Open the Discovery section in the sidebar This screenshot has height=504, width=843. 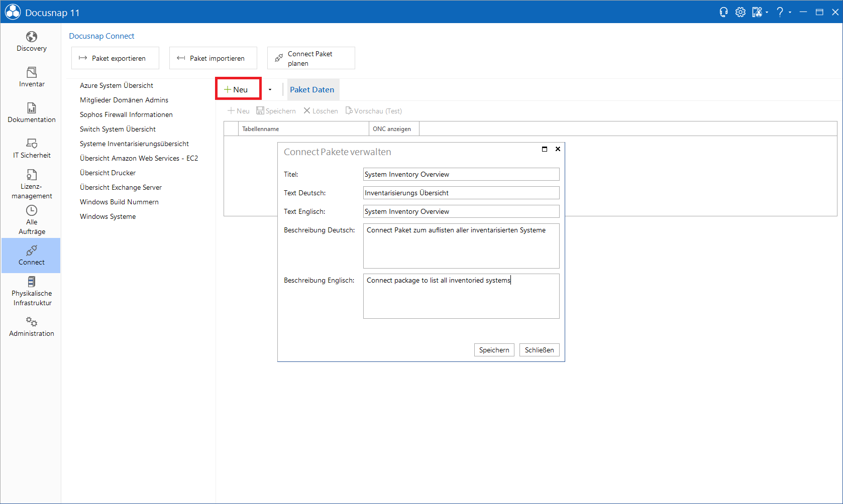(x=31, y=42)
